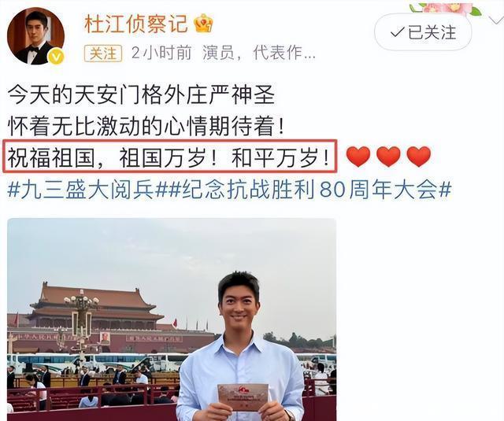Click the third red heart emoji
The height and width of the screenshot is (421, 504).
[418, 157]
